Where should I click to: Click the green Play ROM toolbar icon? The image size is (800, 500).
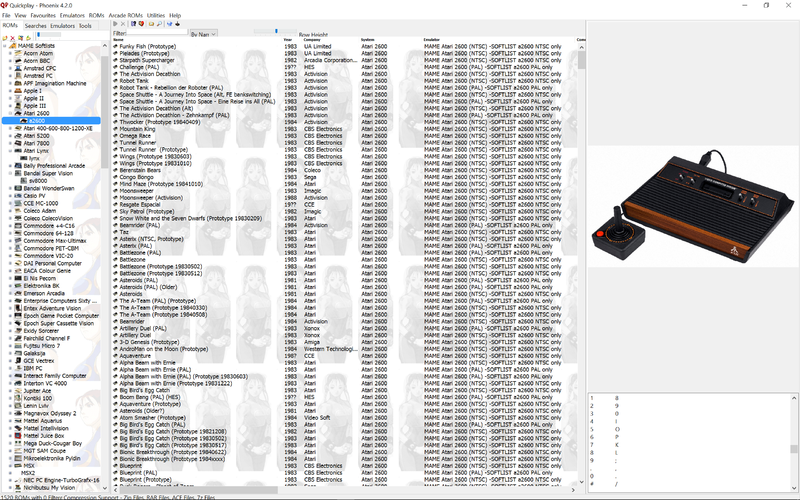click(x=115, y=24)
